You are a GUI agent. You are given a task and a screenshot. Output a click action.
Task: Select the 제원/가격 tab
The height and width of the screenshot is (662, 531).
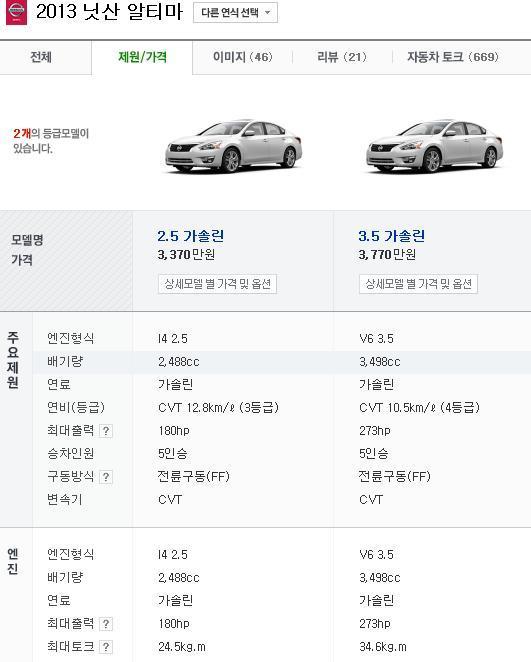click(142, 57)
